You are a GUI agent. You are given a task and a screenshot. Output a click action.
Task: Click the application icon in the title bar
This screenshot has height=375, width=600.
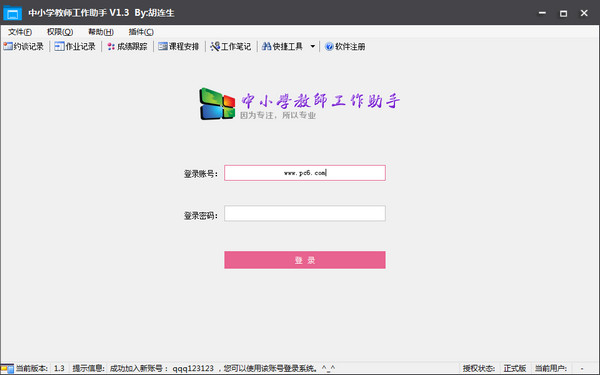click(x=13, y=13)
